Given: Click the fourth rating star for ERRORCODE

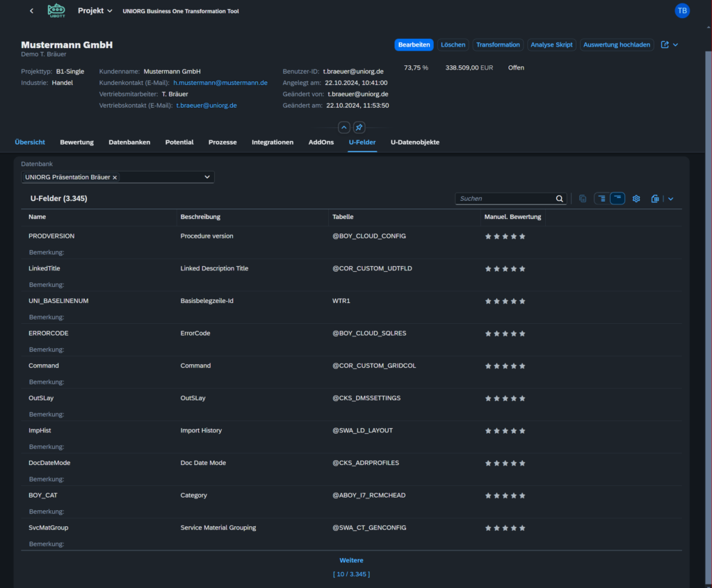Looking at the screenshot, I should [x=514, y=334].
